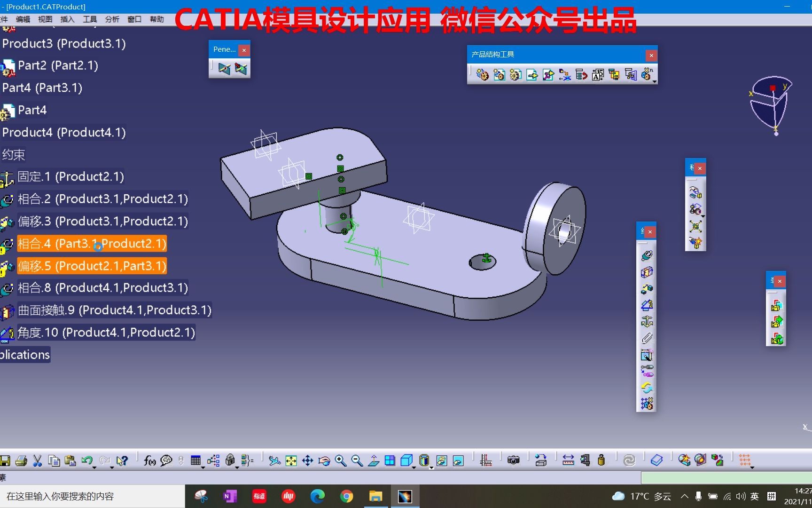Click the Existing Component icon

tap(532, 75)
